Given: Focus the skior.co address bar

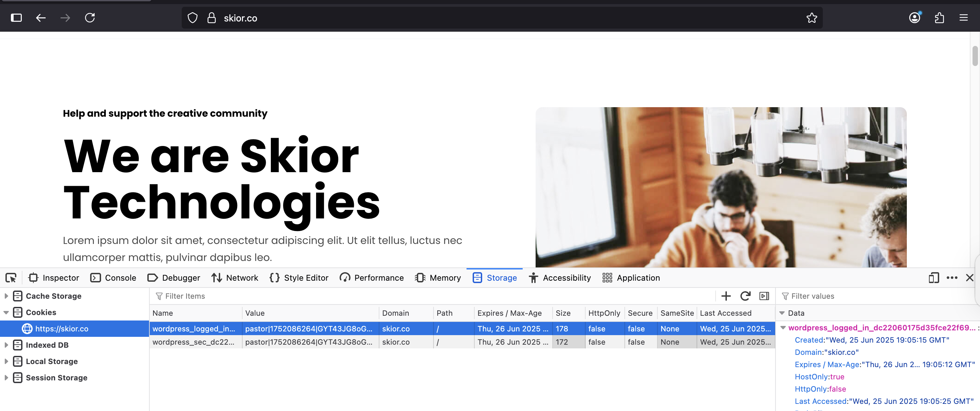Looking at the screenshot, I should (502, 18).
